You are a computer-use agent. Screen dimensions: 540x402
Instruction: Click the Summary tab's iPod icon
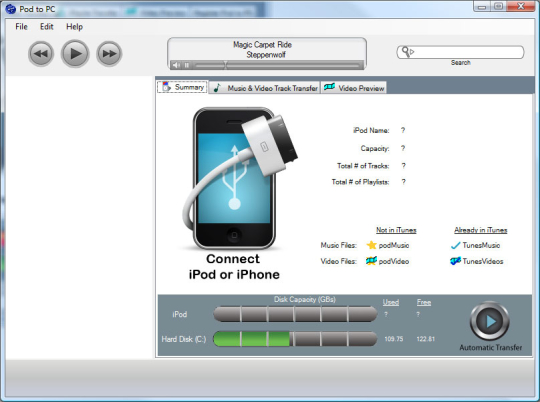pyautogui.click(x=167, y=87)
